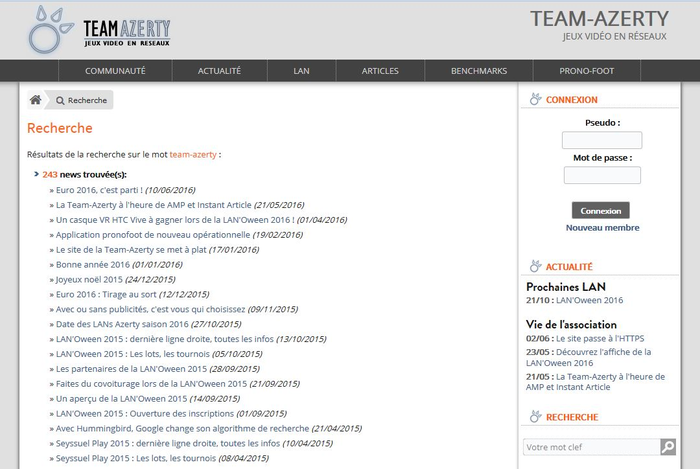The image size is (700, 469).
Task: Open Avec ou sans publicités result
Action: (x=150, y=309)
